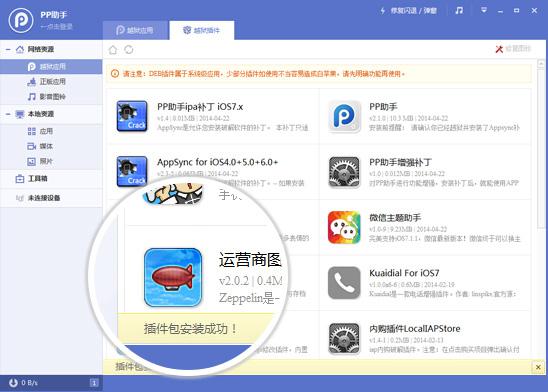Select the 越狱插件 tab

(202, 30)
